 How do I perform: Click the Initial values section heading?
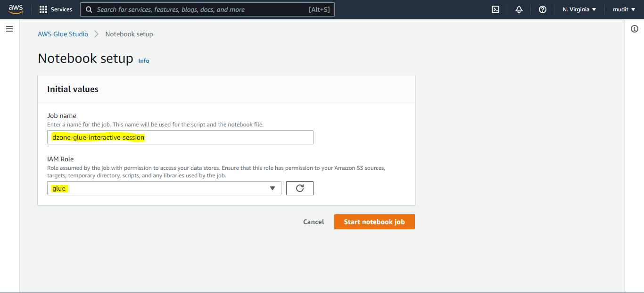[73, 89]
